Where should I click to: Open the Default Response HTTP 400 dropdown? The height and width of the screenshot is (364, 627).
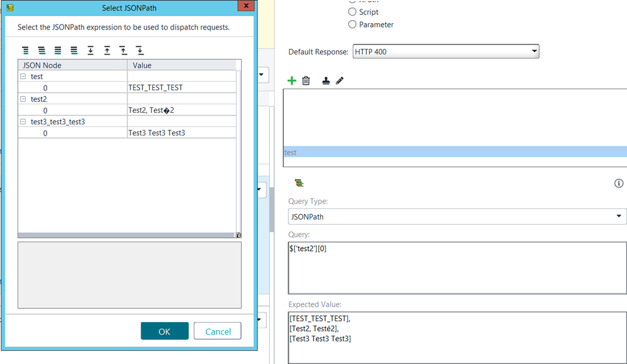[x=446, y=51]
